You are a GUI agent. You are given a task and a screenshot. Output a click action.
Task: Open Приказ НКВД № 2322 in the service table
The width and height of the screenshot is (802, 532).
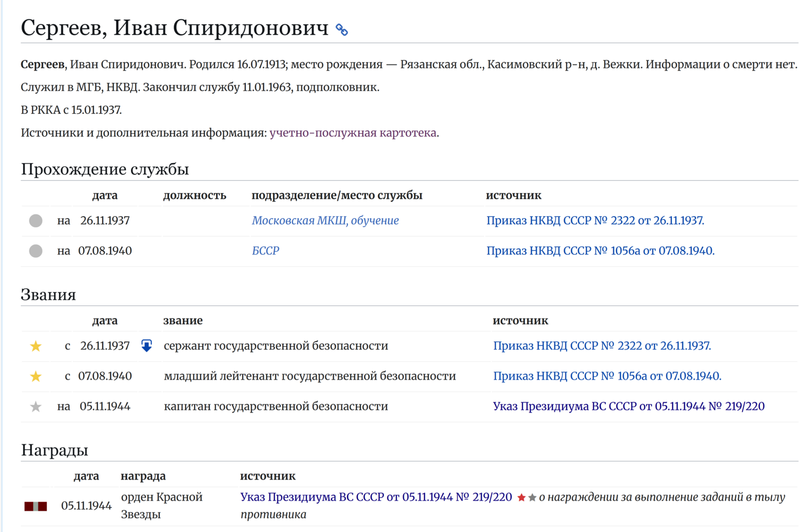click(595, 220)
